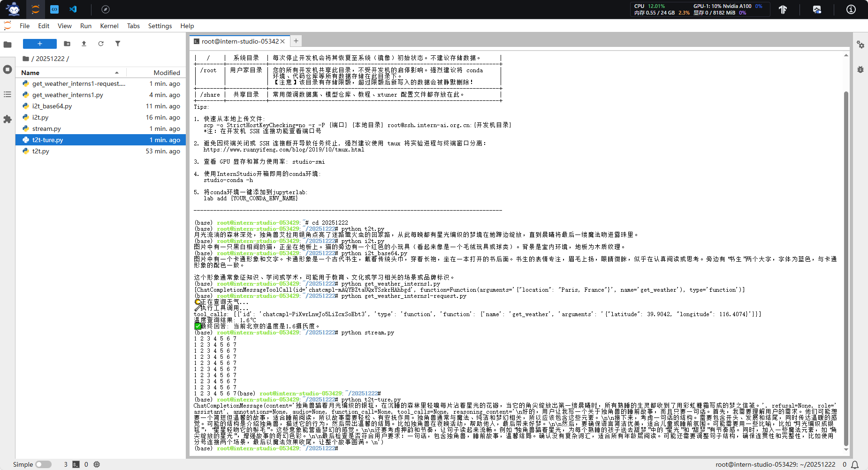868x470 pixels.
Task: Open the file filter icon
Action: pos(118,44)
